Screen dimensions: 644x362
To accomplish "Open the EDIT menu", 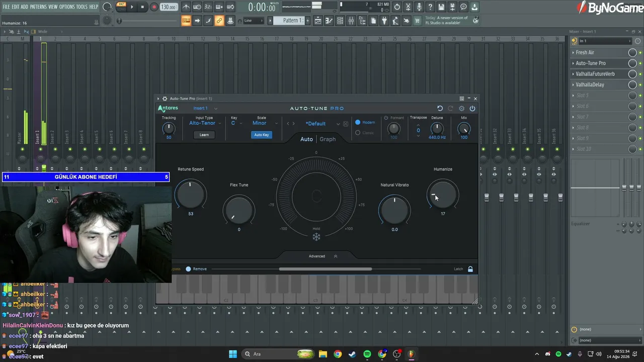I will coord(16,7).
